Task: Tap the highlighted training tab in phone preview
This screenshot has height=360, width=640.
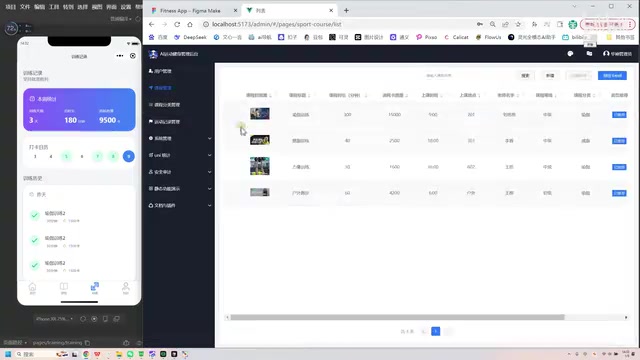Action: click(x=95, y=288)
